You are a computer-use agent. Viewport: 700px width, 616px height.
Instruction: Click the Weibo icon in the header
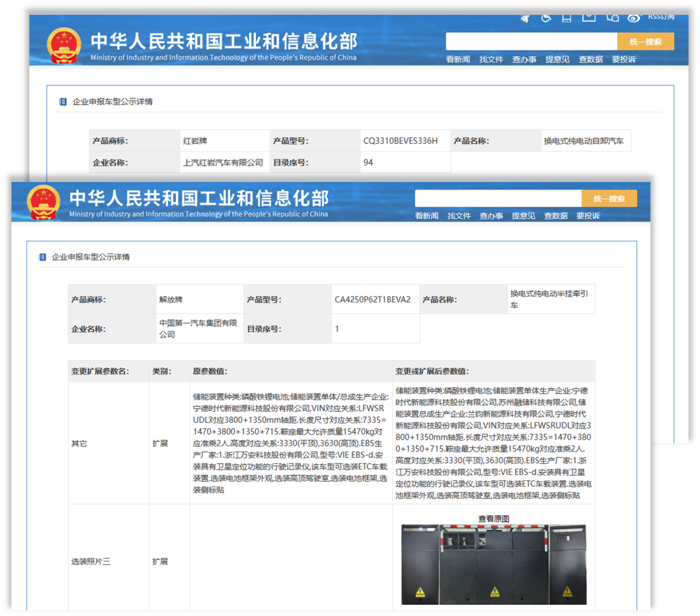click(635, 17)
